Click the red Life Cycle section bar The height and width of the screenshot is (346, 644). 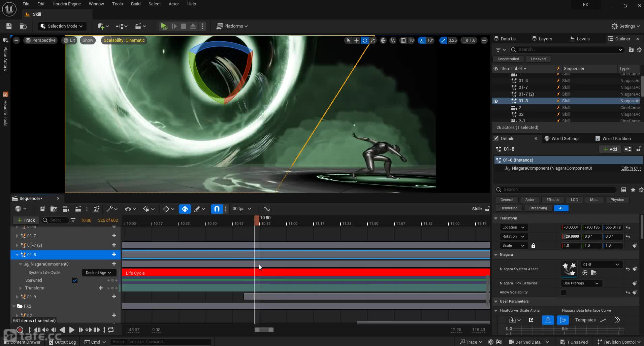click(305, 273)
